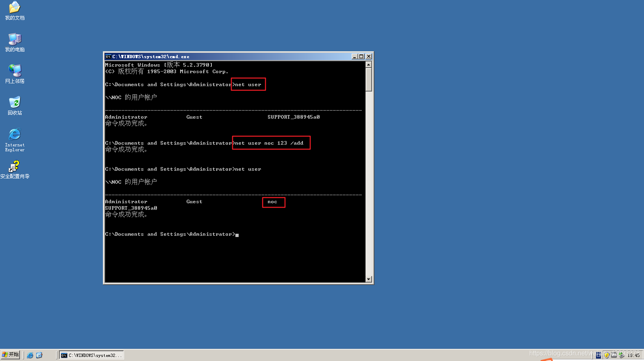
Task: Launch the Internet Explorer desktop shortcut
Action: (x=15, y=140)
